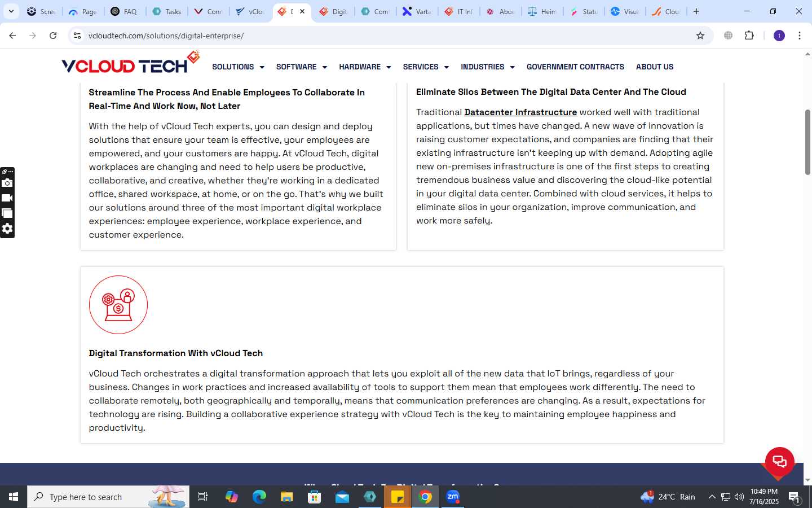Expand the INDUSTRIES menu
This screenshot has width=812, height=508.
[x=488, y=67]
